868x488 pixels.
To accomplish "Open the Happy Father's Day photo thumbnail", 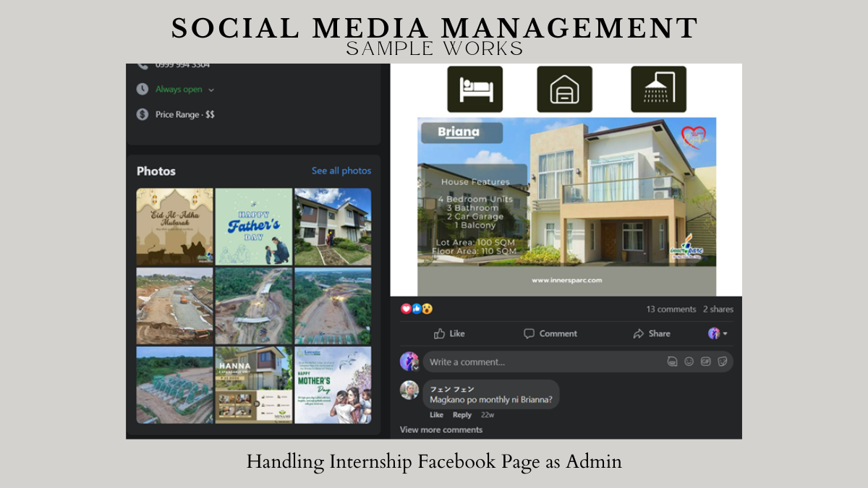I will pos(254,227).
